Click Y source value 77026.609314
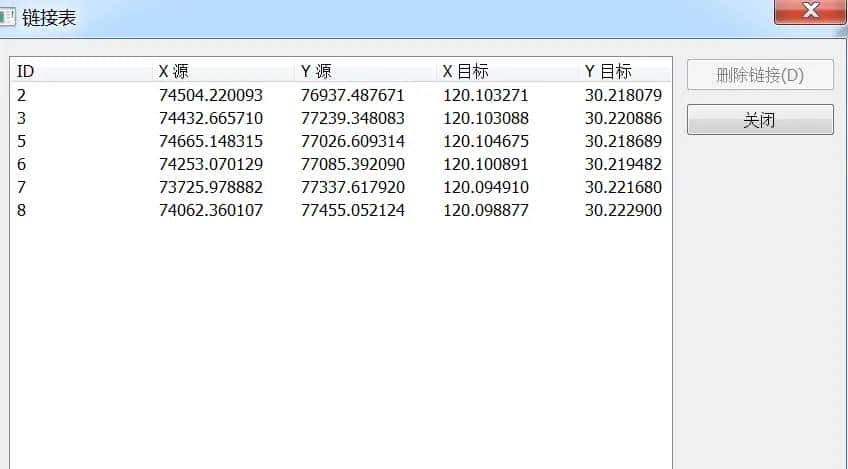The image size is (848, 469). (353, 141)
